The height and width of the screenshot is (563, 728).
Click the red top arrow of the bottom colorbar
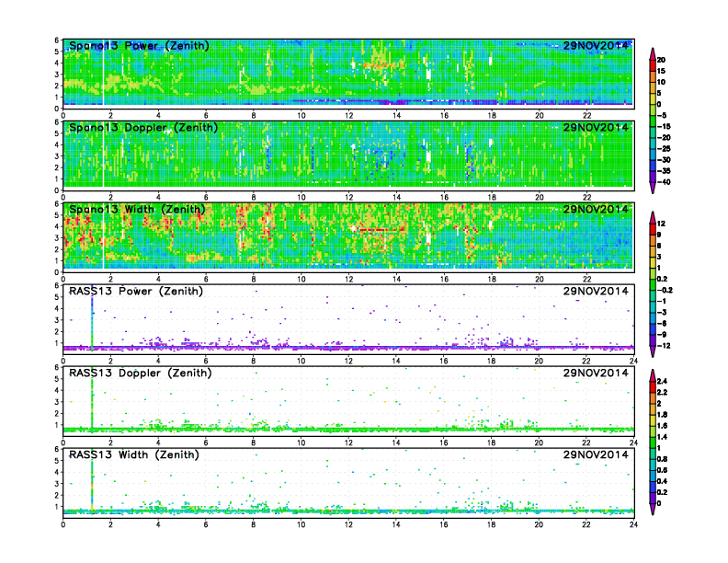click(652, 373)
